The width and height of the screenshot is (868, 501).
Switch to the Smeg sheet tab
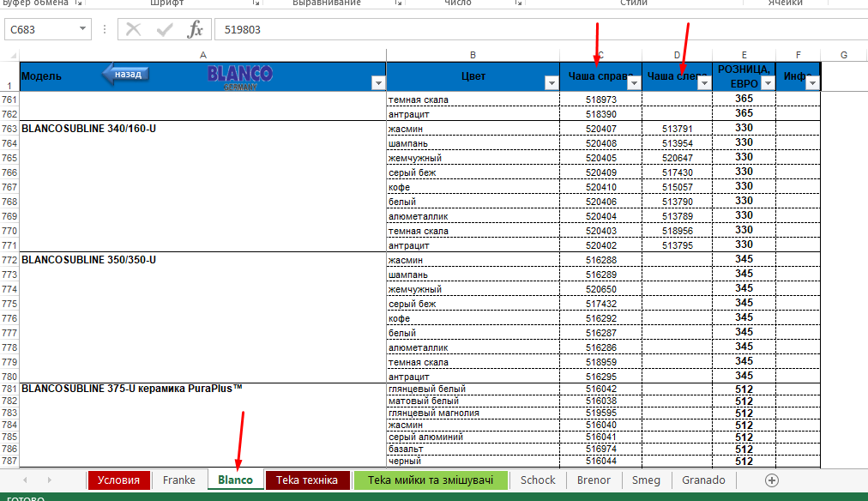(x=646, y=480)
